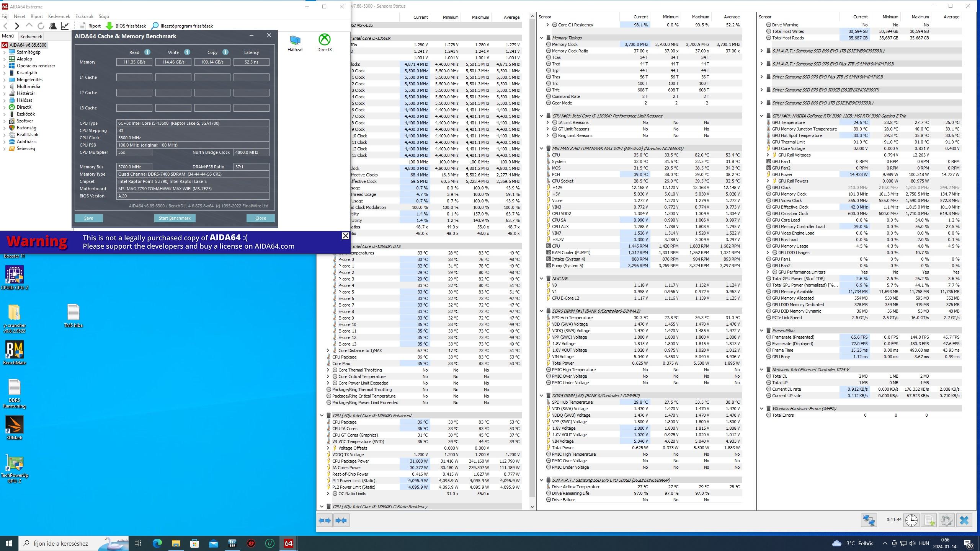The image size is (980, 551).
Task: Select Multimédia in the AIDA64 tree
Action: [28, 86]
